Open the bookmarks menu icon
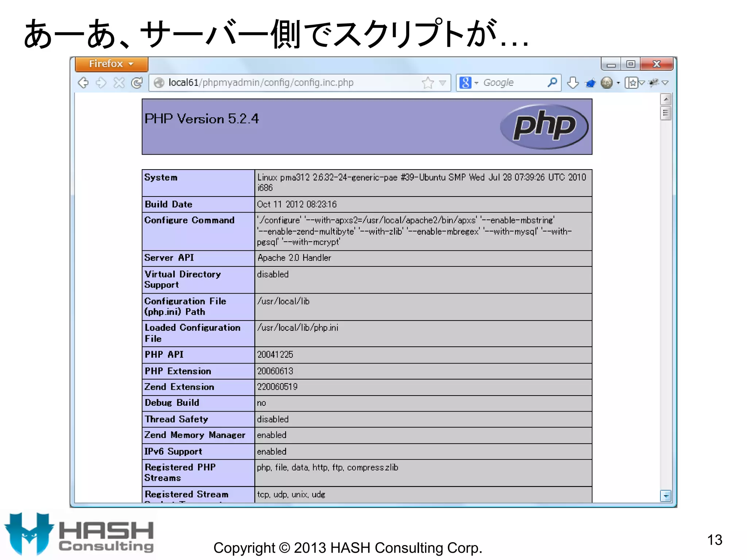The height and width of the screenshot is (560, 747). coord(631,83)
